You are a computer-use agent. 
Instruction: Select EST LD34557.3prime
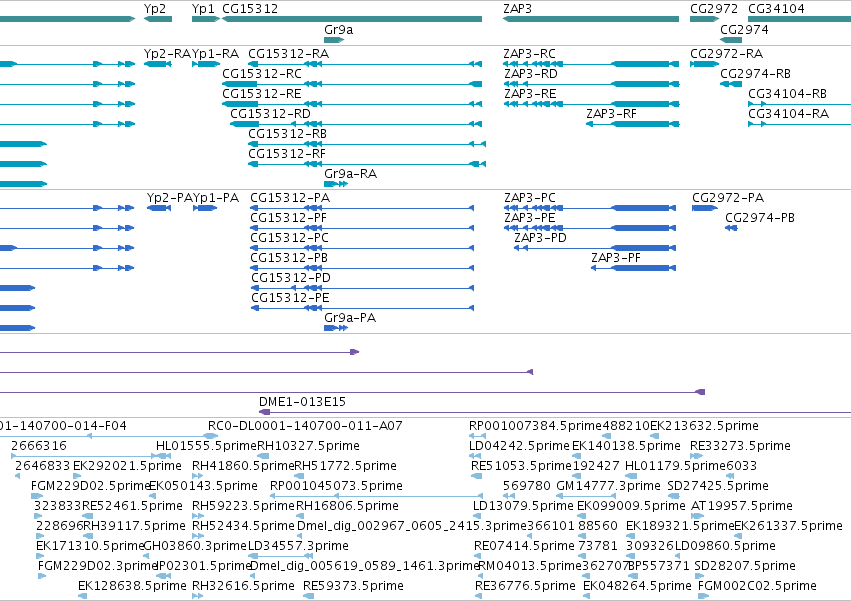click(298, 546)
